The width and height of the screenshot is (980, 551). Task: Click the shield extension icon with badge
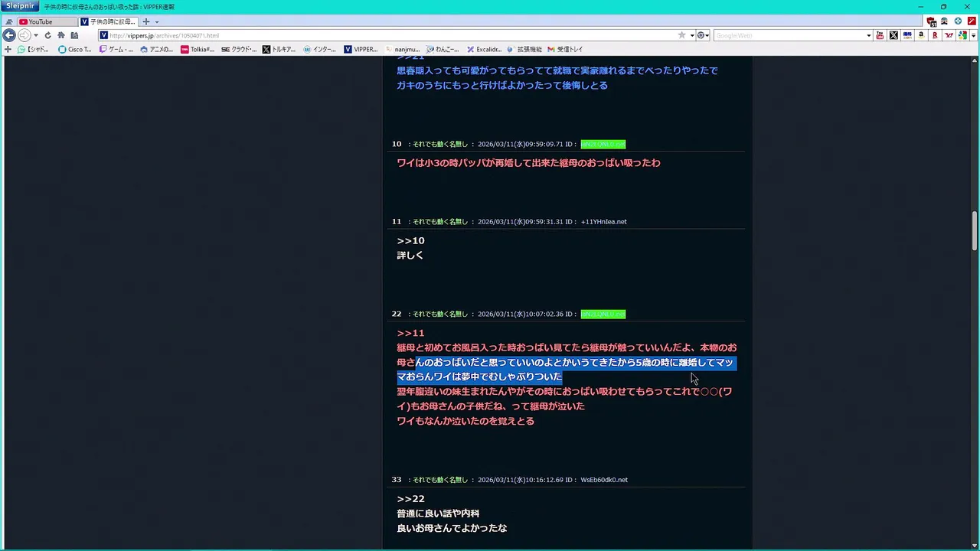[x=931, y=21]
